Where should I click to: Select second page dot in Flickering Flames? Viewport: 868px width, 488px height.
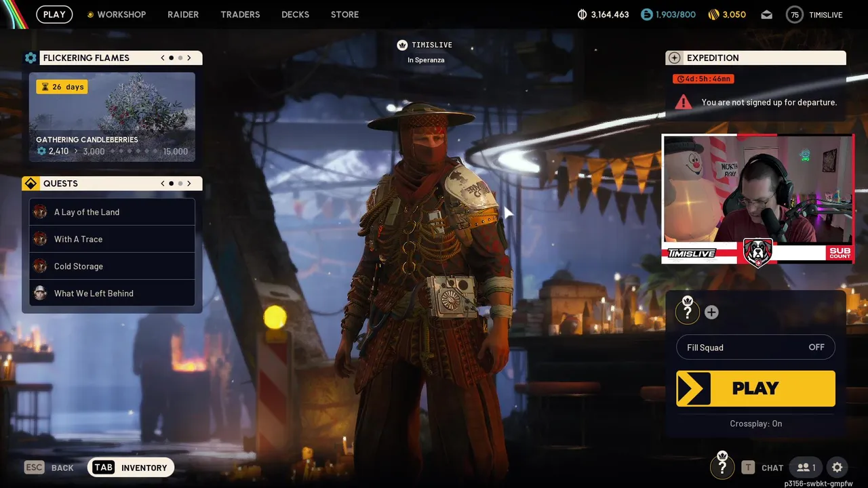tap(180, 58)
